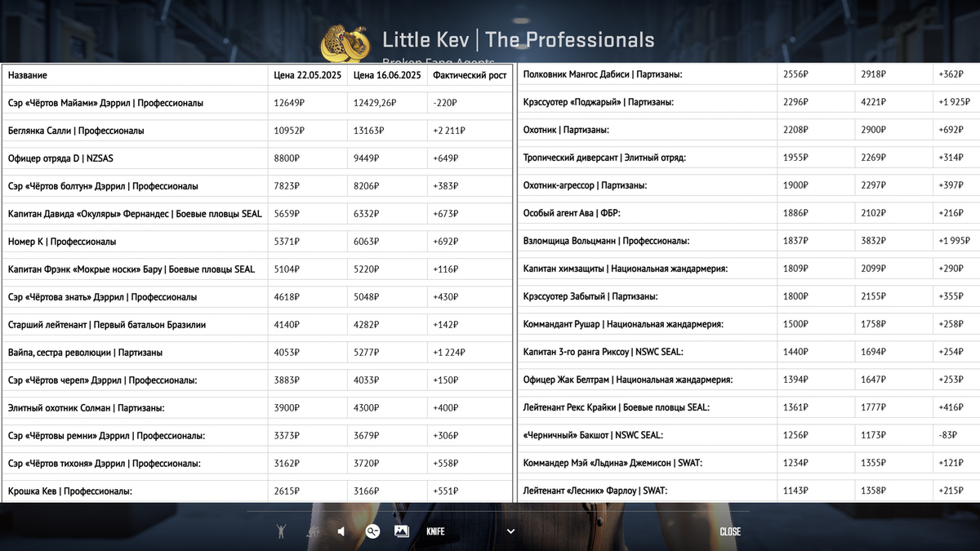Select row 'Крошка Кев | Профессионалы'
Screen dimensions: 980x551
(257, 491)
